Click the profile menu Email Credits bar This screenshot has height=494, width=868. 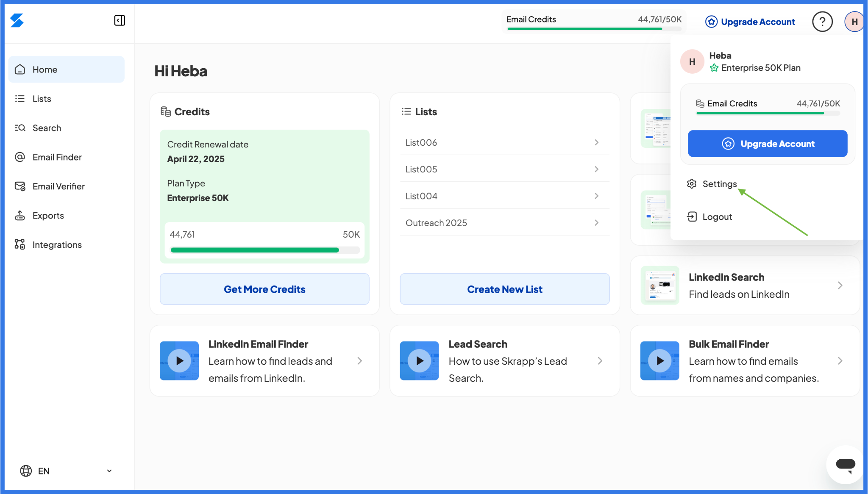(x=768, y=113)
